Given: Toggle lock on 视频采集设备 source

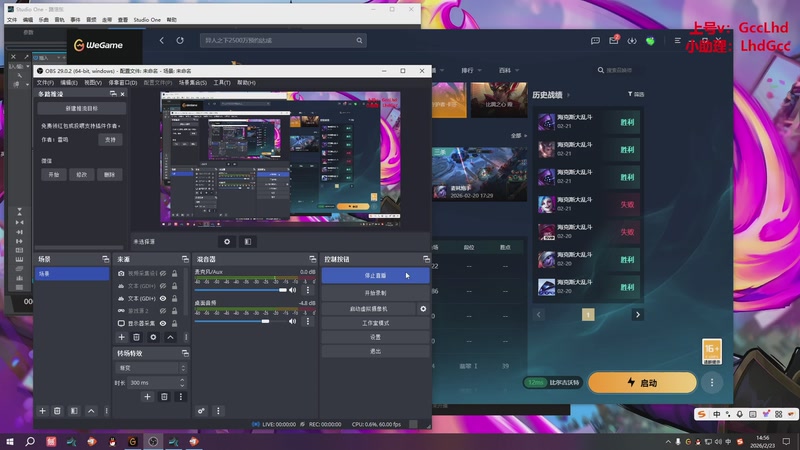Looking at the screenshot, I should click(x=174, y=273).
